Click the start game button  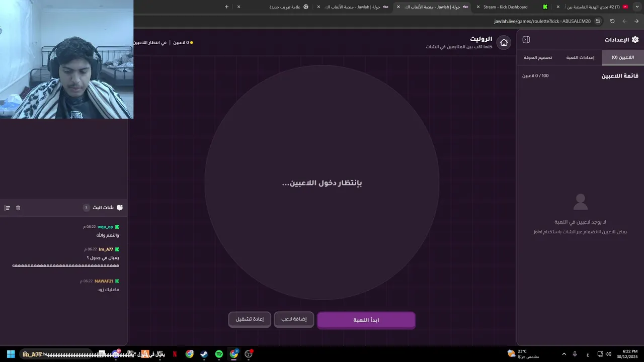click(x=366, y=320)
